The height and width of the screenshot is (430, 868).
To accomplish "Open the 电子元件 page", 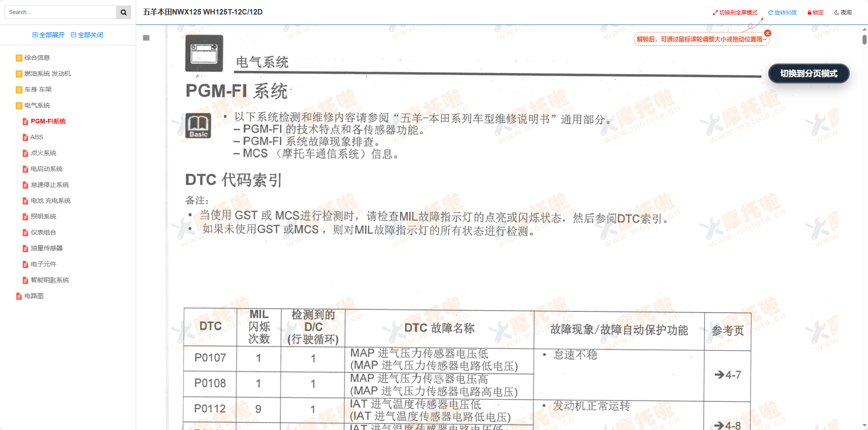I will 44,264.
